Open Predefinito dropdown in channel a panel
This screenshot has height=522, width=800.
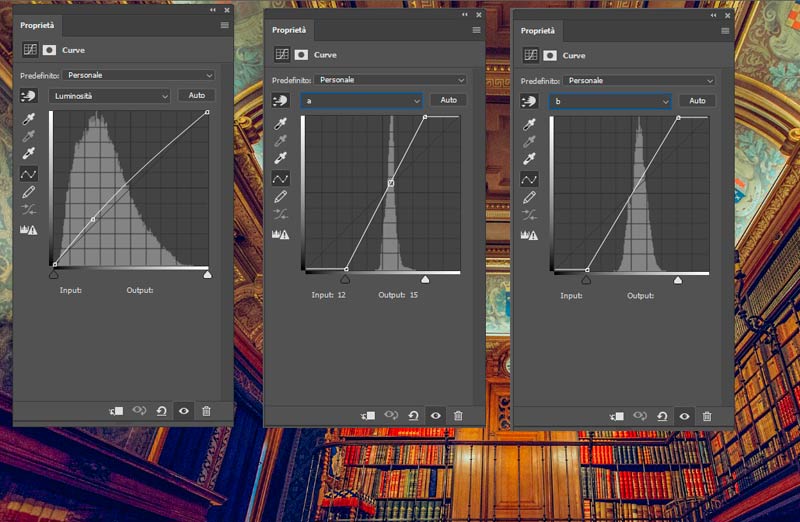point(390,80)
